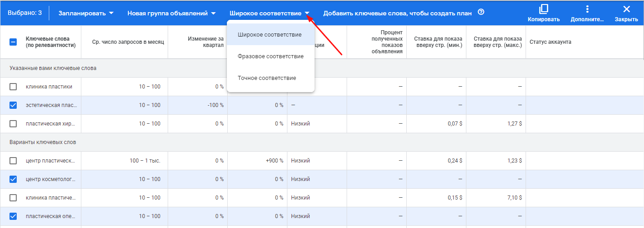Click 'Добавить ключевые слова, чтобы создать план'
Viewport: 644px width, 228px height.
pyautogui.click(x=397, y=13)
